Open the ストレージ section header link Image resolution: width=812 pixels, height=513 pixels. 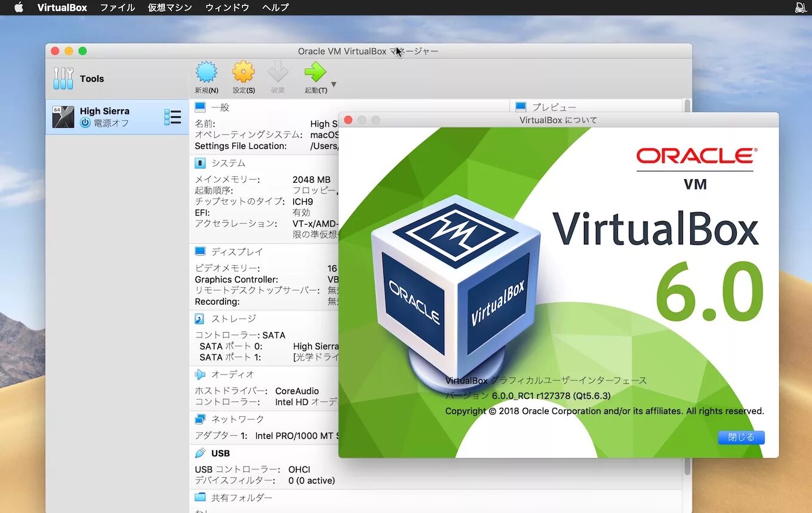pyautogui.click(x=233, y=319)
